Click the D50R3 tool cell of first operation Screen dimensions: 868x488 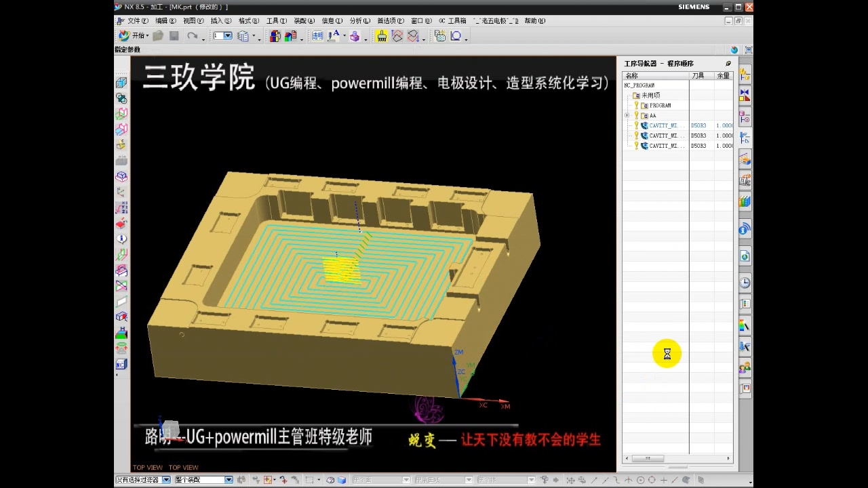(698, 126)
